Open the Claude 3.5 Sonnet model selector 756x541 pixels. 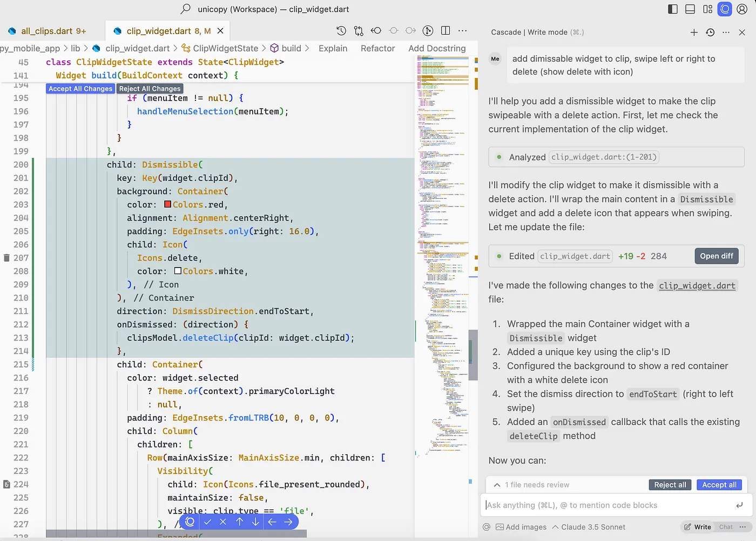(589, 527)
